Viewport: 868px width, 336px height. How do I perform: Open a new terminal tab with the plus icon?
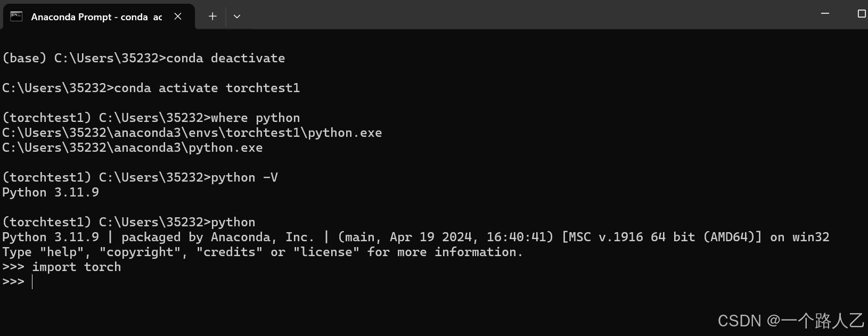212,17
